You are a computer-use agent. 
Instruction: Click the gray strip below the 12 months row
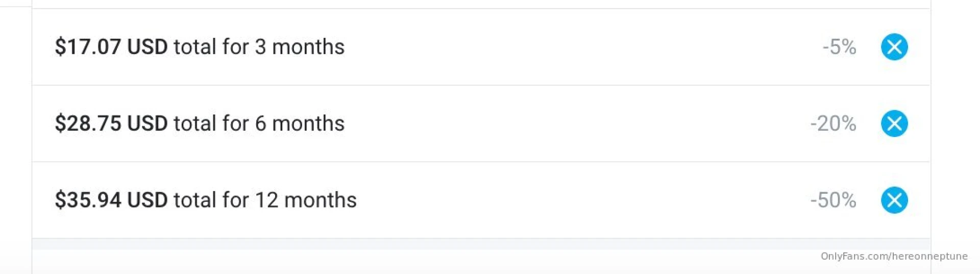coord(408,244)
